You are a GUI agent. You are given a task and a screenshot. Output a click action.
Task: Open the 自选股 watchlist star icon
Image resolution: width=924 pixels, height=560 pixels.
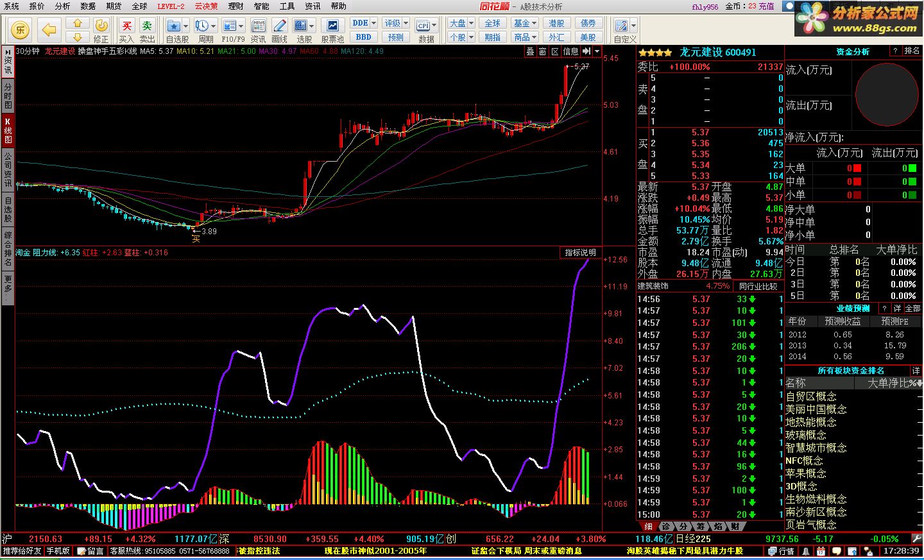pos(174,26)
